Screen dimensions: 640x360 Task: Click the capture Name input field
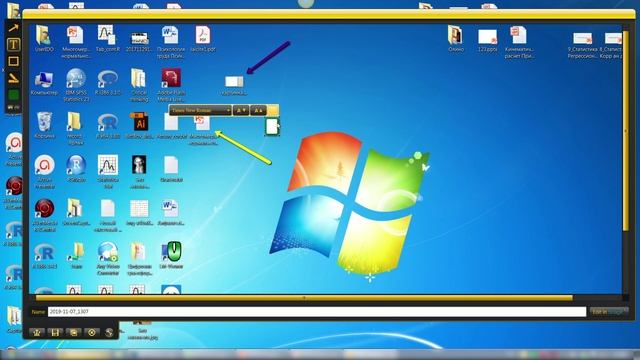[x=317, y=311]
